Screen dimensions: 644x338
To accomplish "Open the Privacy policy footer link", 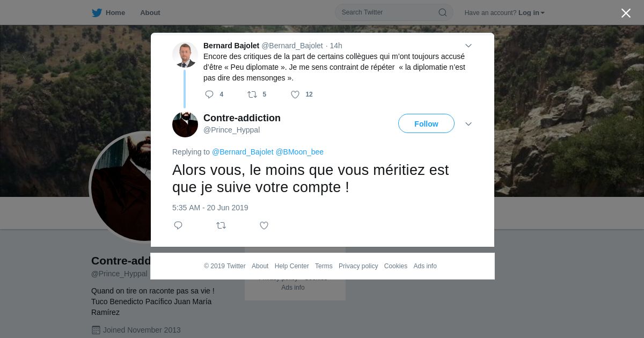I will 358,266.
